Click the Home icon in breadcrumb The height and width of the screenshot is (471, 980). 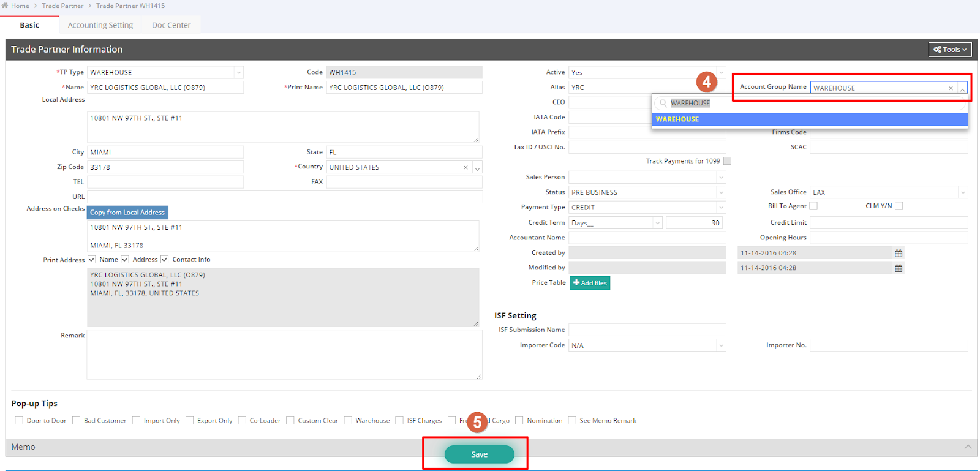(x=5, y=6)
